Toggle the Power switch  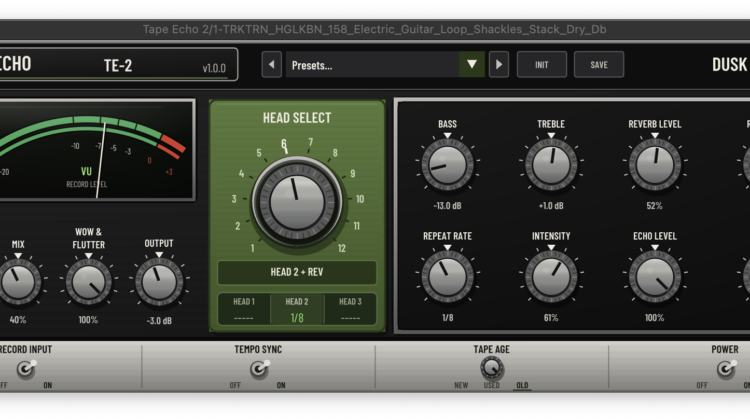[726, 369]
